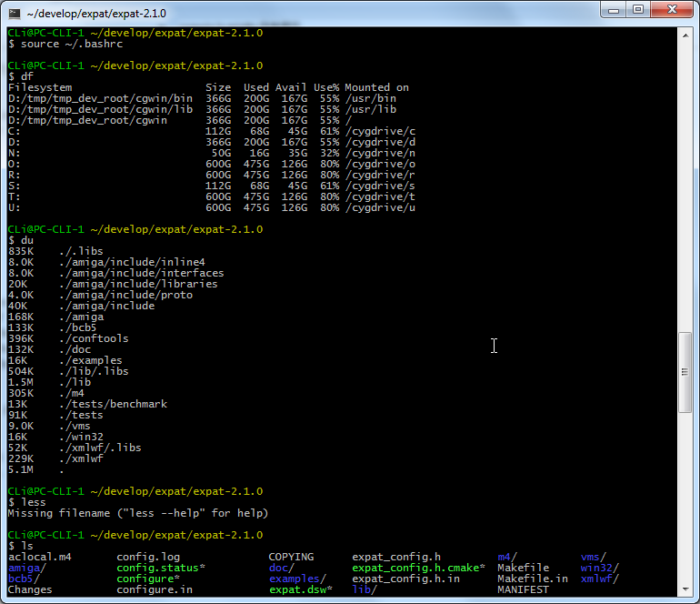Click the 'win32/' directory in ls output
The height and width of the screenshot is (604, 700).
coord(600,568)
